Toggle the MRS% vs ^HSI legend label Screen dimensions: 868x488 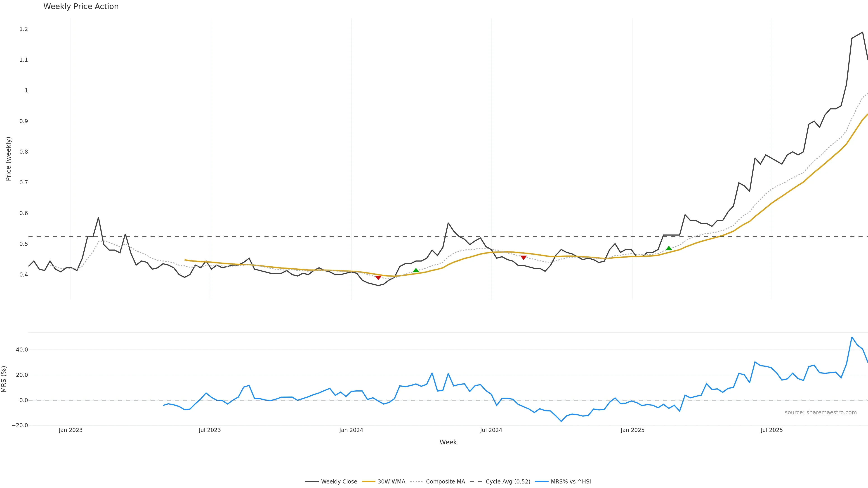571,482
